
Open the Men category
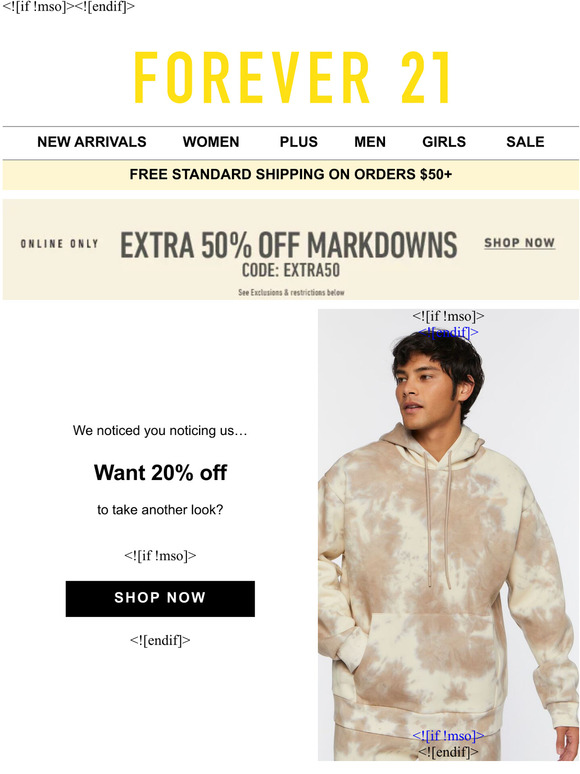[x=370, y=142]
